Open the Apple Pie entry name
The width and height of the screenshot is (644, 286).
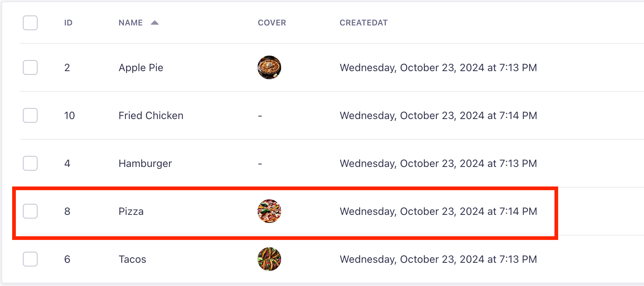click(141, 68)
